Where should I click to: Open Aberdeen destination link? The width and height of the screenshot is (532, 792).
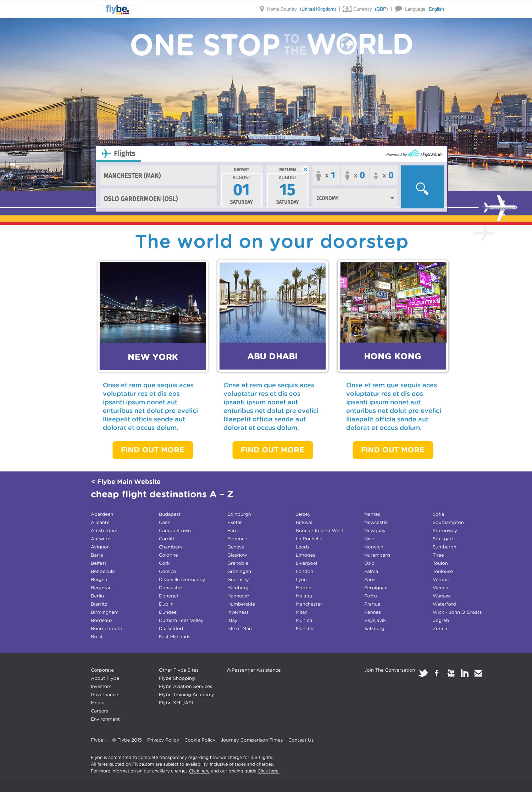coord(102,514)
